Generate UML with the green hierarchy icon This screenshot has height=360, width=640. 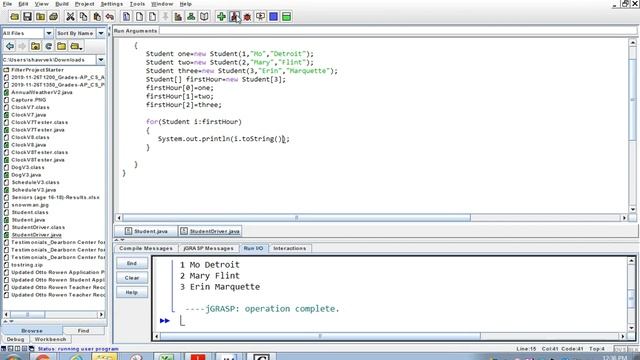(191, 17)
